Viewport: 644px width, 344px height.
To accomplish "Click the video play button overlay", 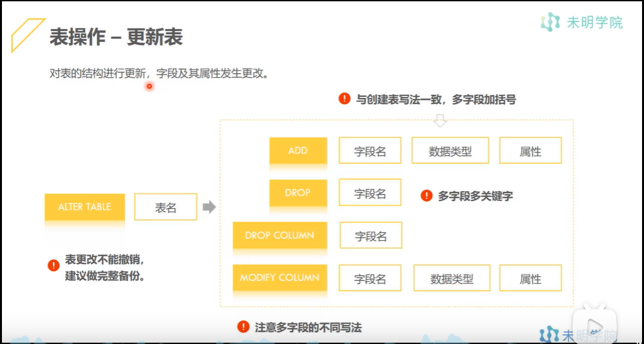I will coord(595,324).
